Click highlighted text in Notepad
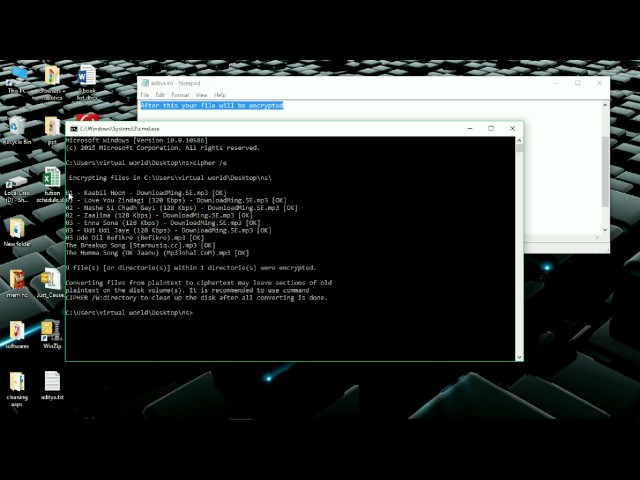640x480 pixels. coord(212,105)
